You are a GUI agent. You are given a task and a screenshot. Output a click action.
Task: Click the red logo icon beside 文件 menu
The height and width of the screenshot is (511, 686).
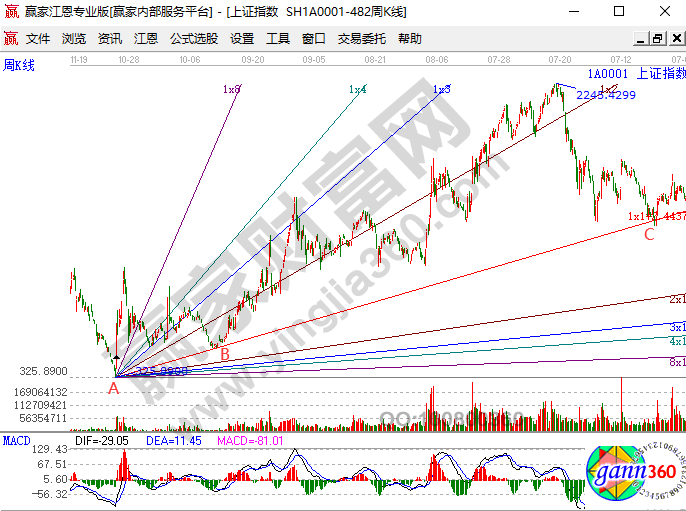11,39
